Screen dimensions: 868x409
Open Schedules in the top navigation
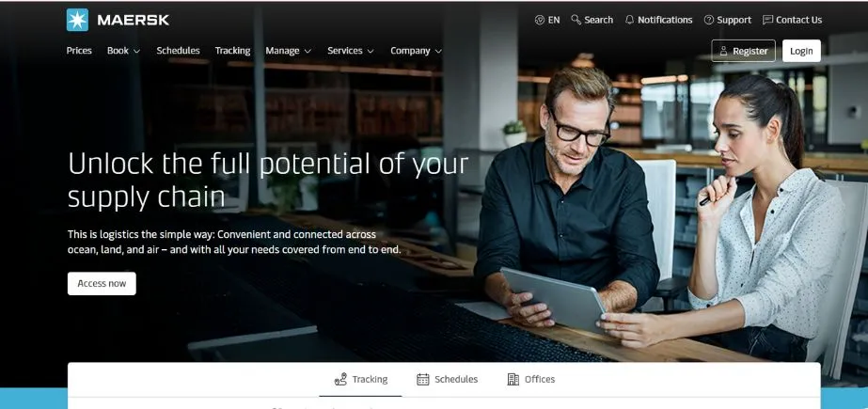click(179, 51)
